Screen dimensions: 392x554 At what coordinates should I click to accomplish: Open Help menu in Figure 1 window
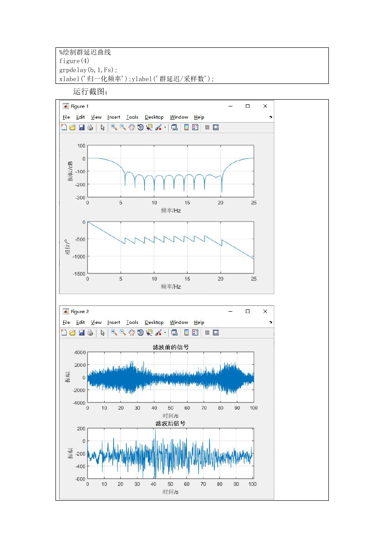tap(199, 117)
